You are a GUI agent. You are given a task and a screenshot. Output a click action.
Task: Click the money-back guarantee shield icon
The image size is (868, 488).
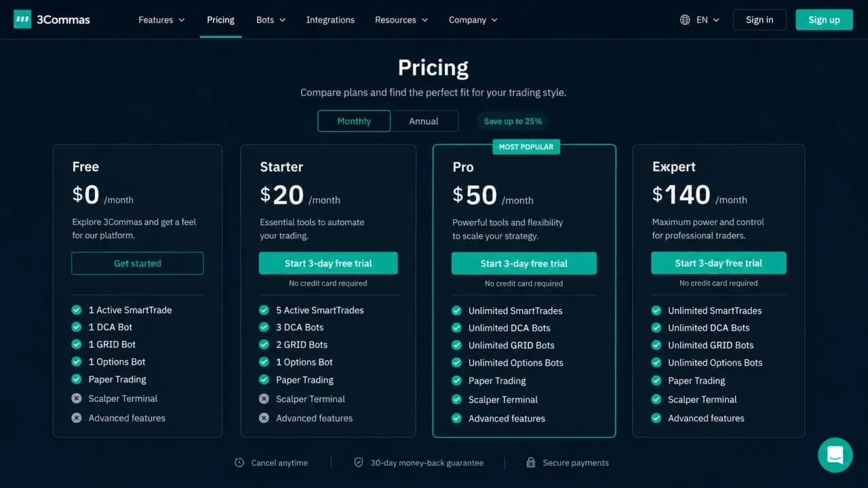(x=359, y=462)
